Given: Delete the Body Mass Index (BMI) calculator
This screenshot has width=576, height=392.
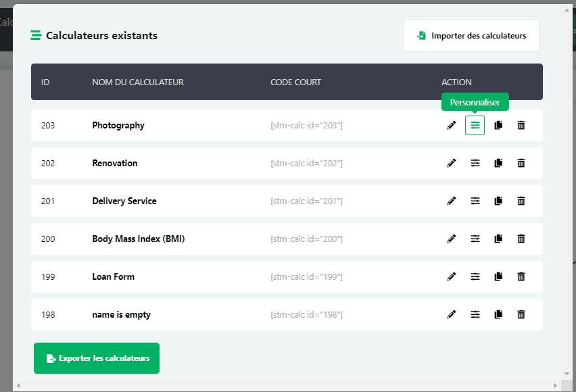Looking at the screenshot, I should (521, 239).
